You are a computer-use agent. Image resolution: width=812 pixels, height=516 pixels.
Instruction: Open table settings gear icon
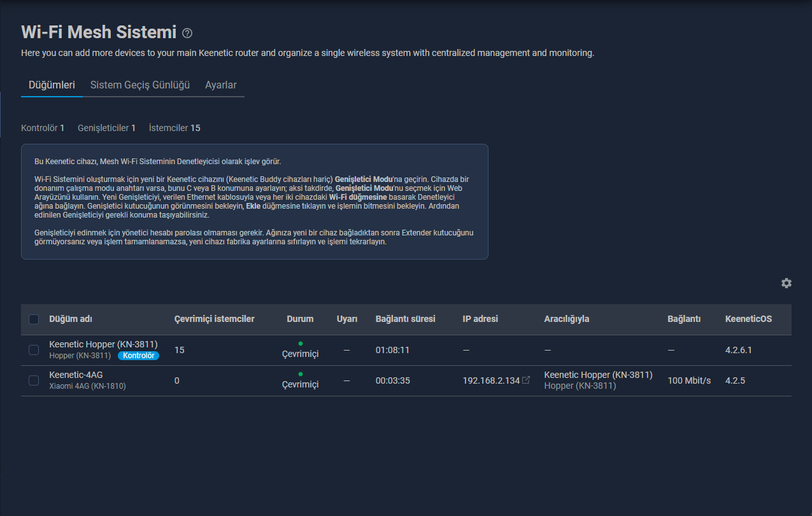click(x=787, y=283)
